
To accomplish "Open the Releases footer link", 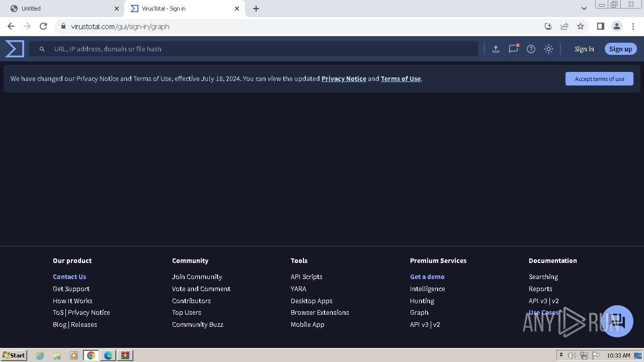I will point(84,324).
